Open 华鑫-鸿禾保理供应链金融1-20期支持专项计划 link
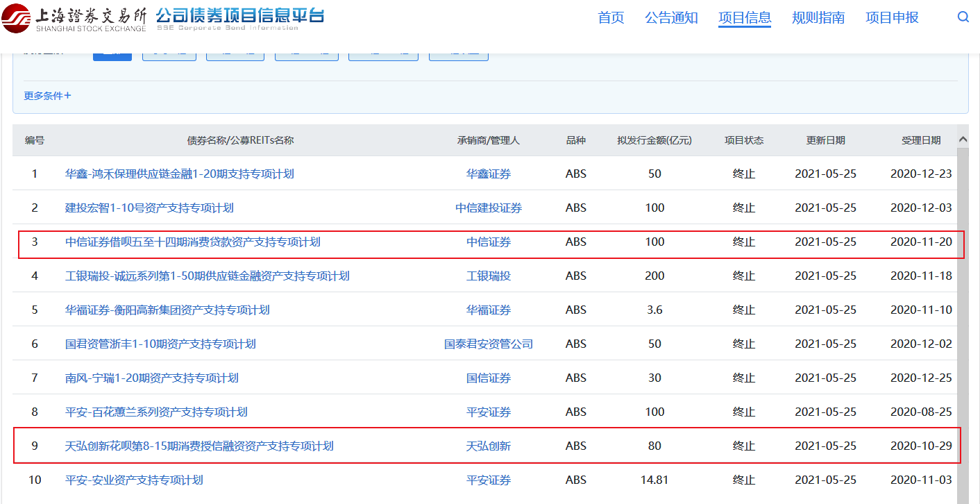This screenshot has width=980, height=504. pyautogui.click(x=180, y=174)
